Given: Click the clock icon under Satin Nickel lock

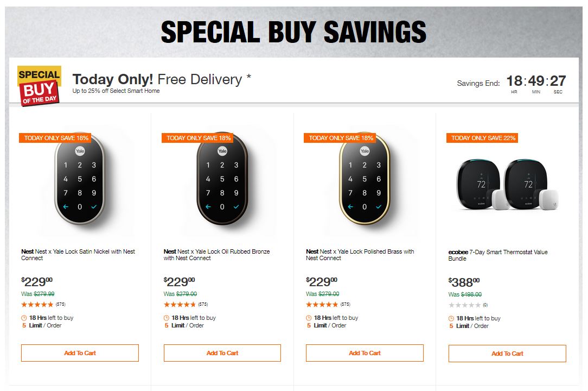Looking at the screenshot, I should (x=24, y=318).
